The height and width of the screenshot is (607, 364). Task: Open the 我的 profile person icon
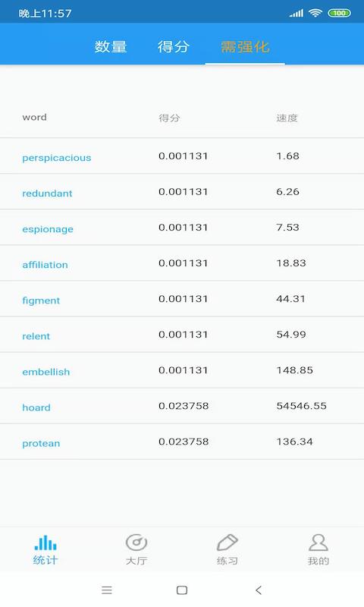[x=318, y=542]
